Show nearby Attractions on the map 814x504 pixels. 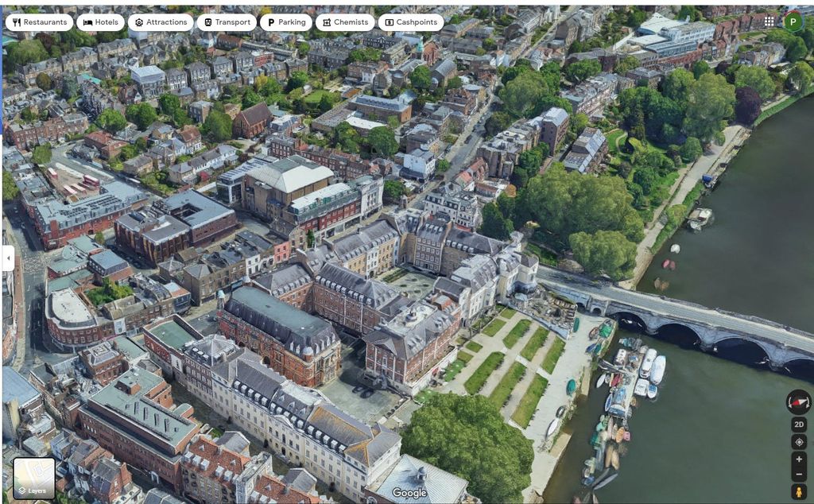(x=161, y=22)
